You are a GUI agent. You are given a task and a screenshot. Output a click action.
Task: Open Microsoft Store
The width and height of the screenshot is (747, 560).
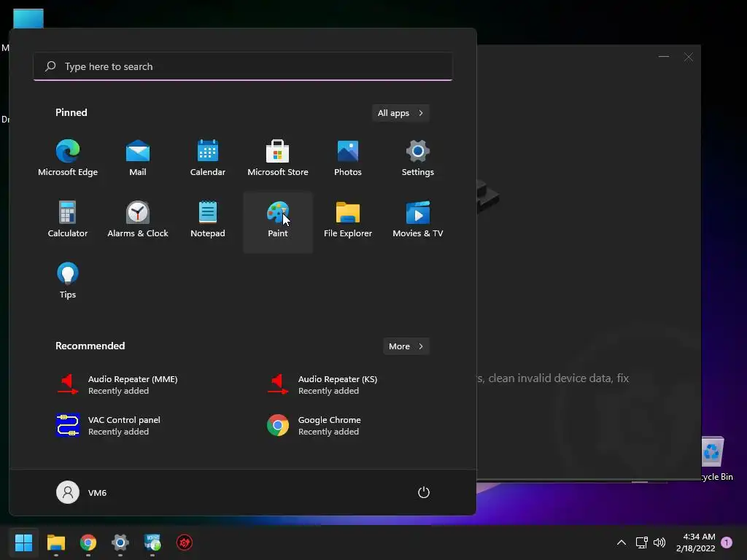[x=278, y=158]
